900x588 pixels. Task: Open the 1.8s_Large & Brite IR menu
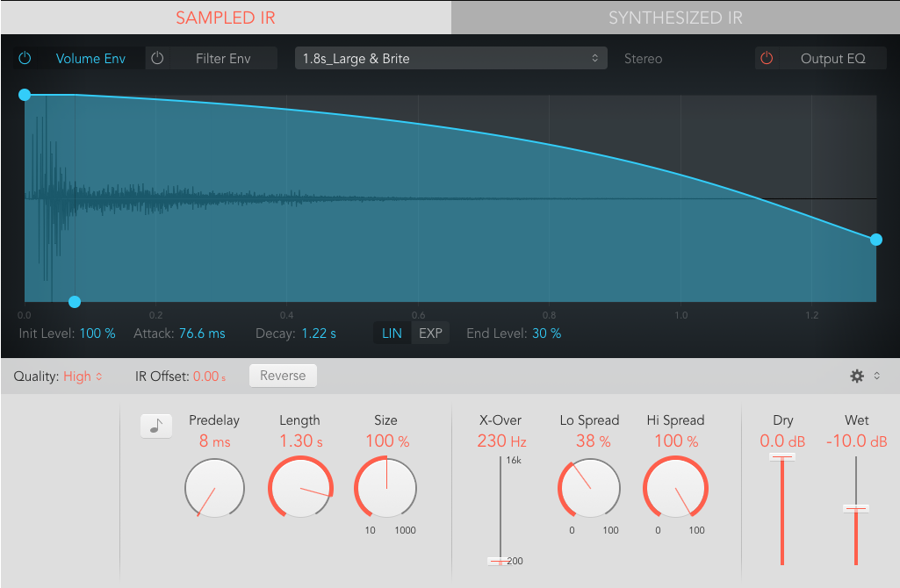(x=451, y=59)
